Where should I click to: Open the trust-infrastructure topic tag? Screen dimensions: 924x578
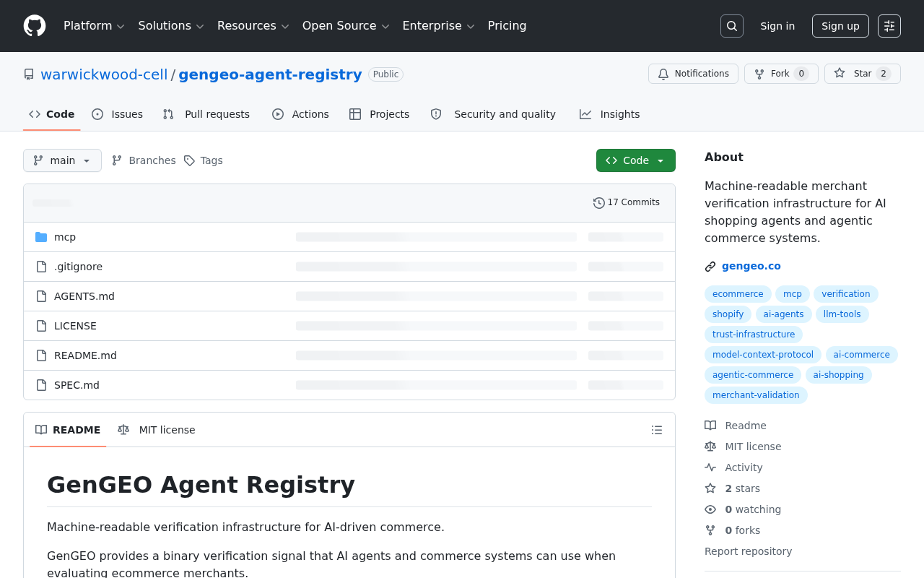[754, 335]
